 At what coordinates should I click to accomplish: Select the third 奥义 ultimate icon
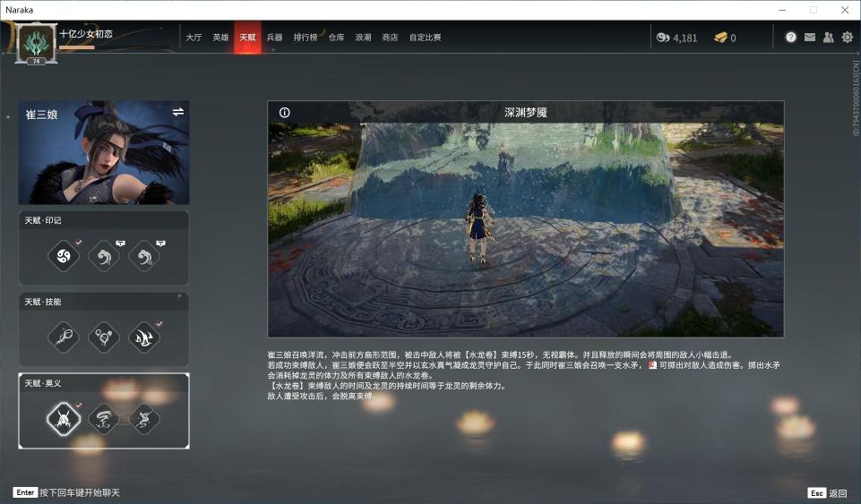(144, 419)
